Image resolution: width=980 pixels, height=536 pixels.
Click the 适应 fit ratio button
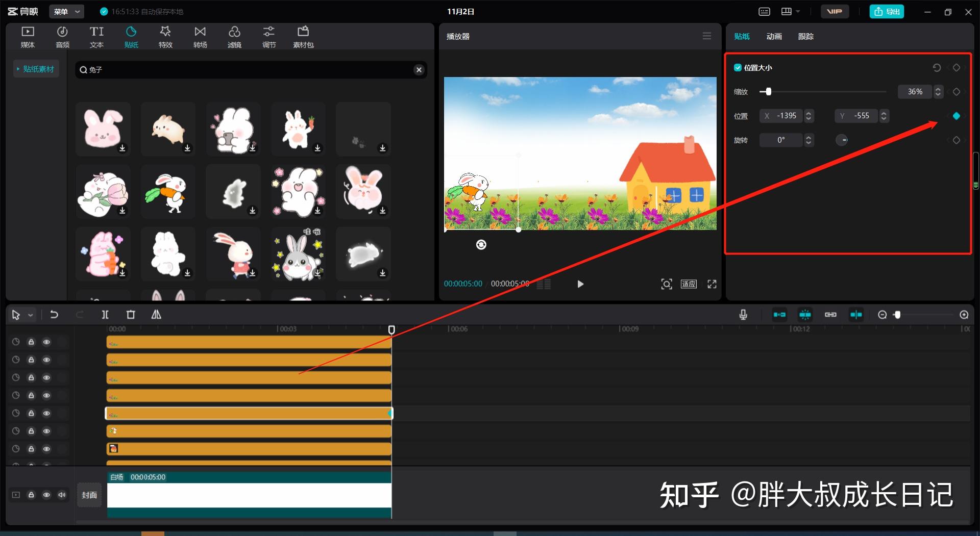point(689,284)
